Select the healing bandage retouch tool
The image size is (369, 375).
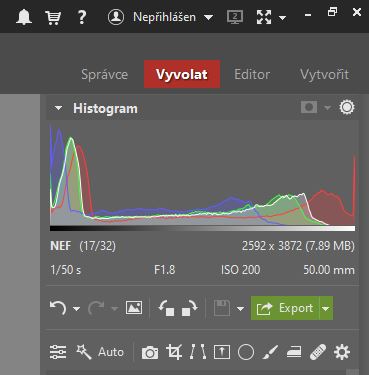318,352
